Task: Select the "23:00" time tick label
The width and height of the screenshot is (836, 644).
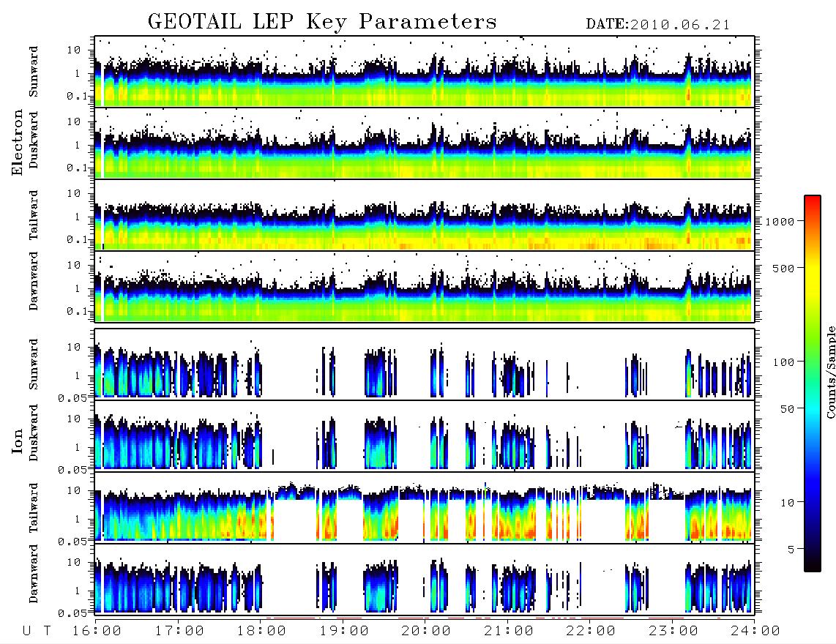Action: 673,632
